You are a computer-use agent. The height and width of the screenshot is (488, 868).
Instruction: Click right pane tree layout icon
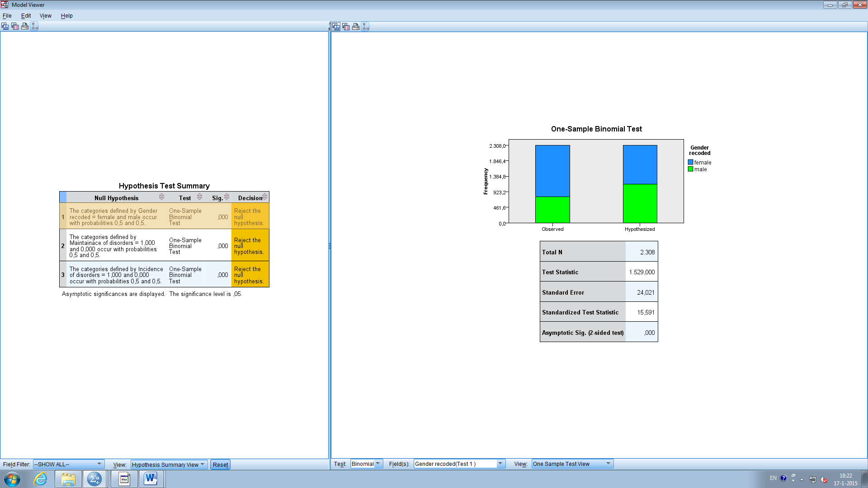[x=366, y=27]
